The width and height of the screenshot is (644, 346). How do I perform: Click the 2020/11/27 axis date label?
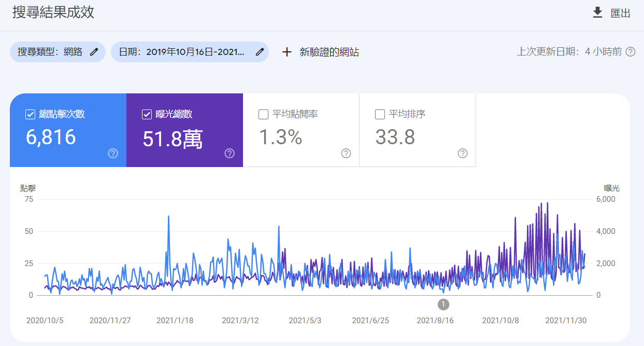[x=110, y=321]
